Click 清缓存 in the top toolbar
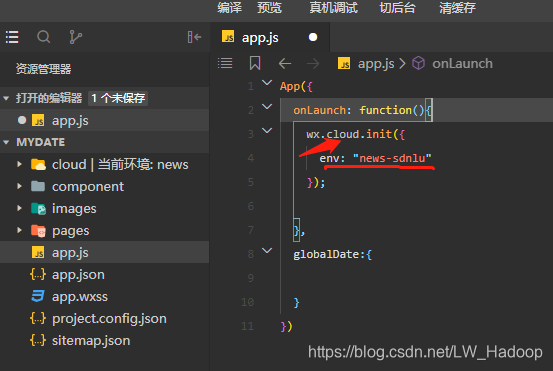553x371 pixels. 457,7
